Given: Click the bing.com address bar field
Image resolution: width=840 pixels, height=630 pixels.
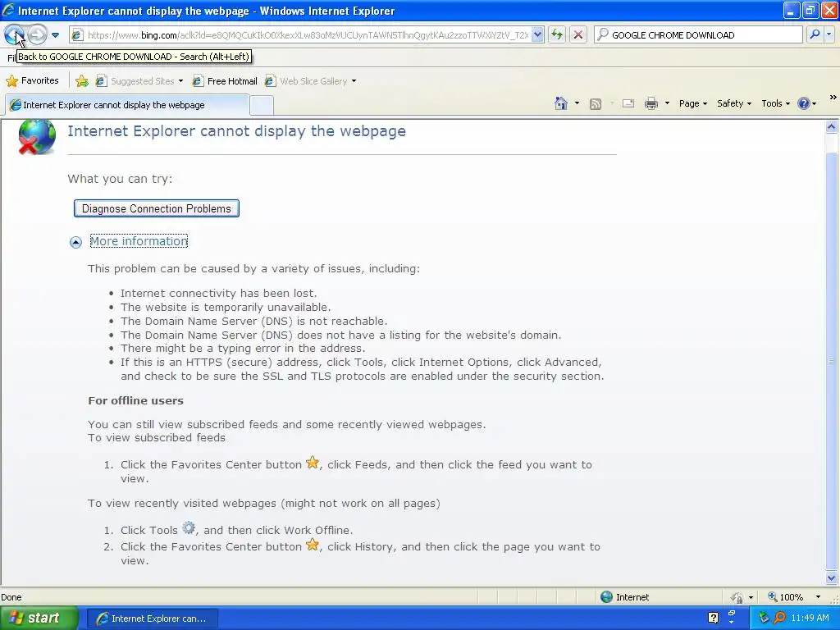Looking at the screenshot, I should (x=307, y=34).
